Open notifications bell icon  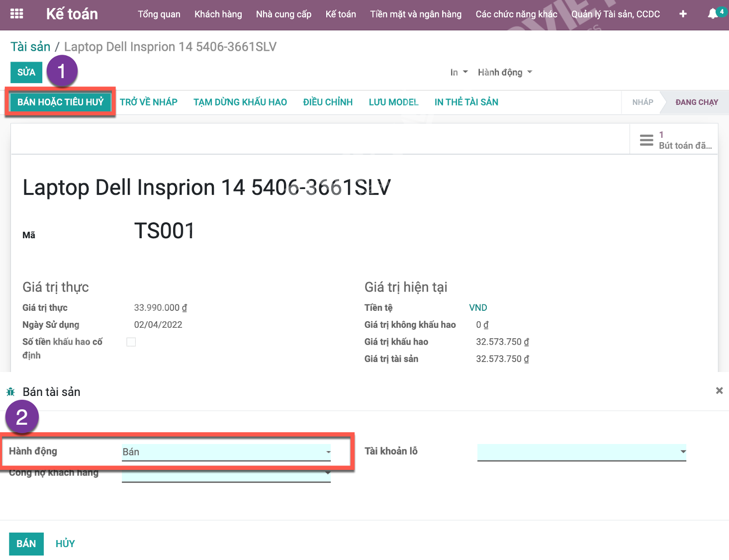pos(713,13)
